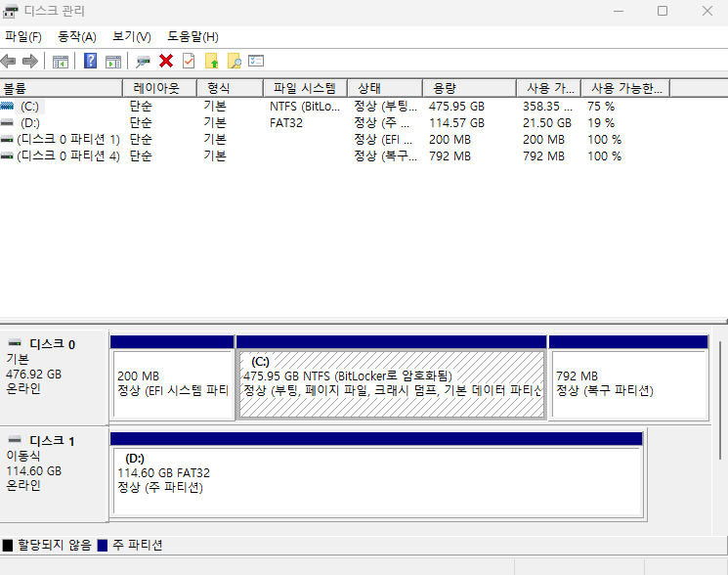This screenshot has height=575, width=728.
Task: Sort by the 사용 가... column header
Action: pyautogui.click(x=549, y=88)
